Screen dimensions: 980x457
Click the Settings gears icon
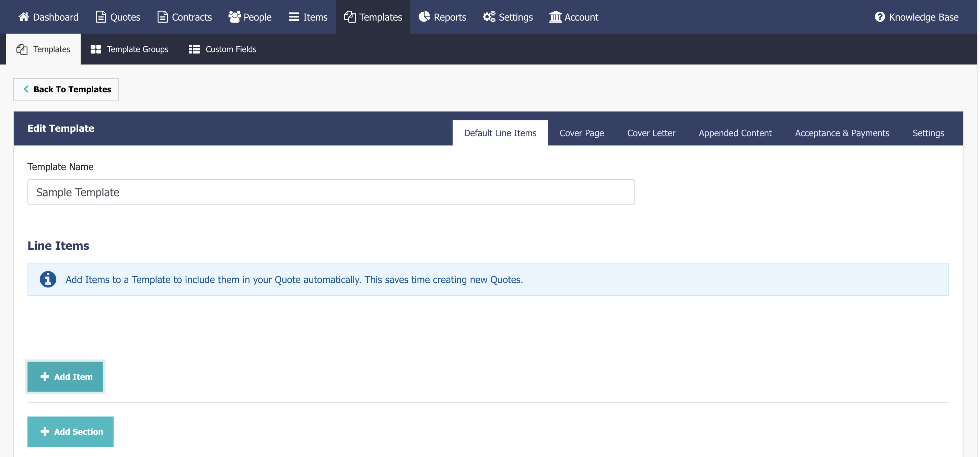pyautogui.click(x=489, y=17)
